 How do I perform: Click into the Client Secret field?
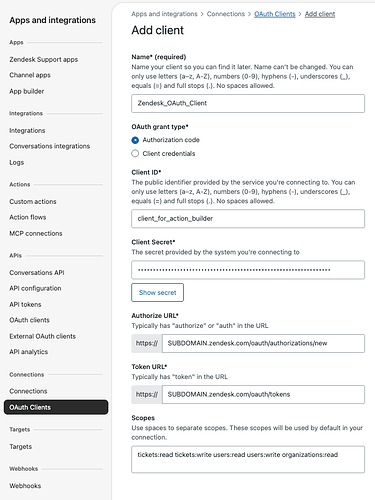point(248,270)
